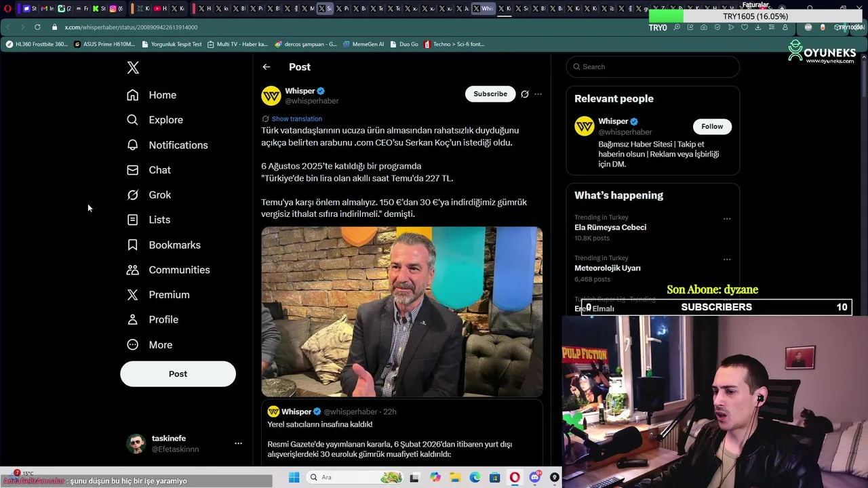
Task: Open the Explore page
Action: (x=155, y=120)
